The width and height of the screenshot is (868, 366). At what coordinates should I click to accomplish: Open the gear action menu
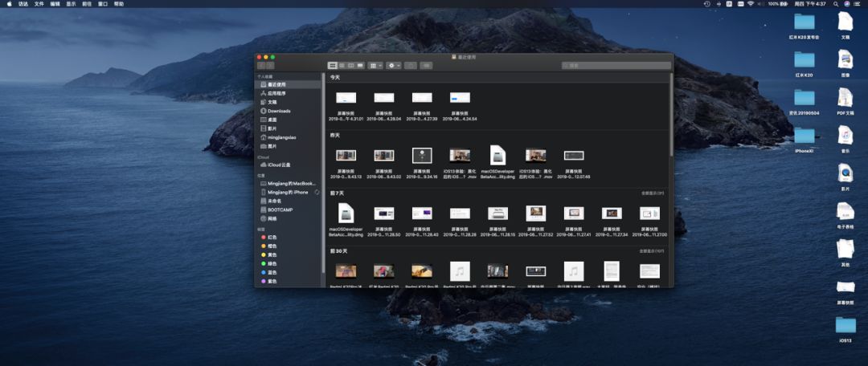[394, 65]
